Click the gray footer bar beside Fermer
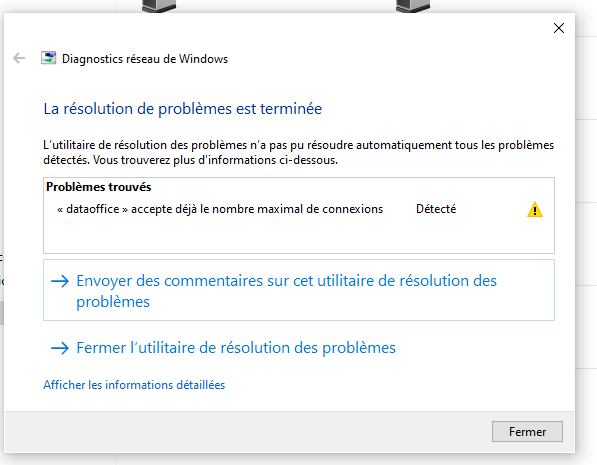The height and width of the screenshot is (465, 597). coord(247,432)
